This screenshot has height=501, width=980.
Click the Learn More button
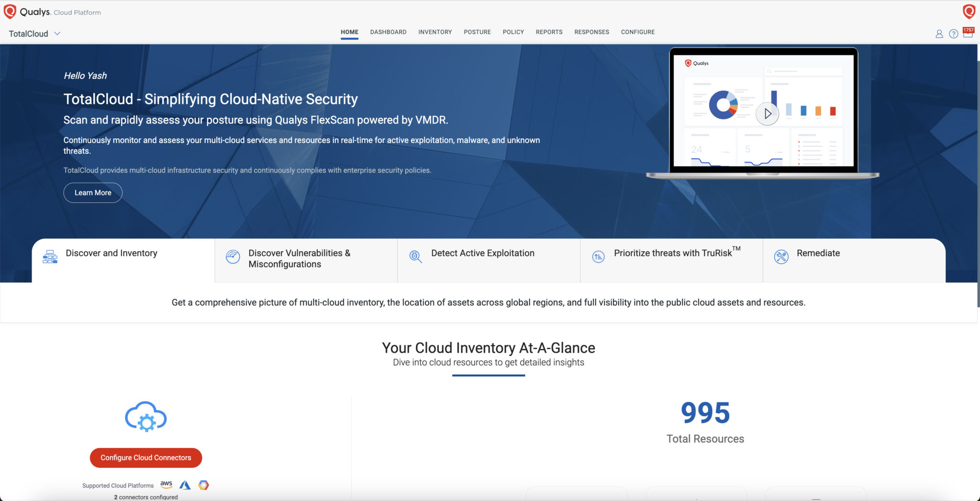pos(93,192)
